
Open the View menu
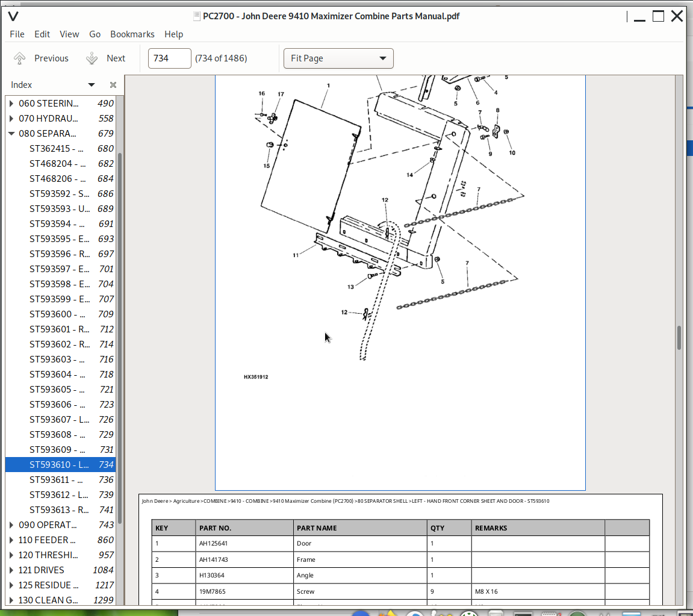pyautogui.click(x=69, y=34)
